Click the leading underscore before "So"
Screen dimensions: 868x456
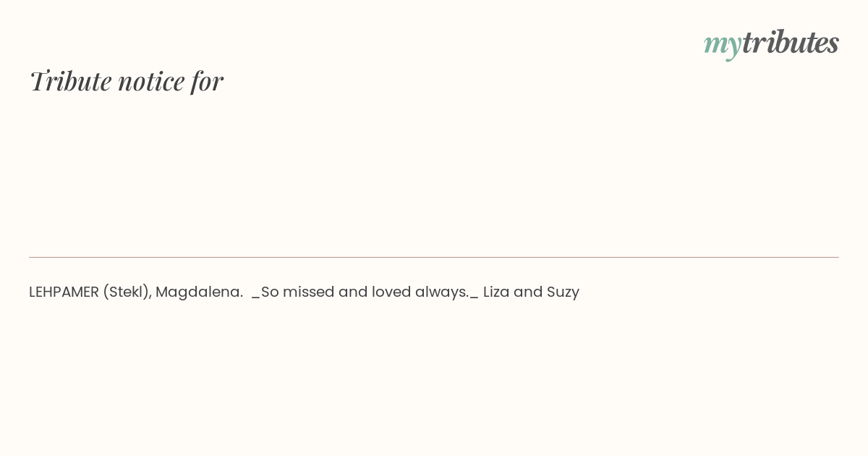pos(255,298)
